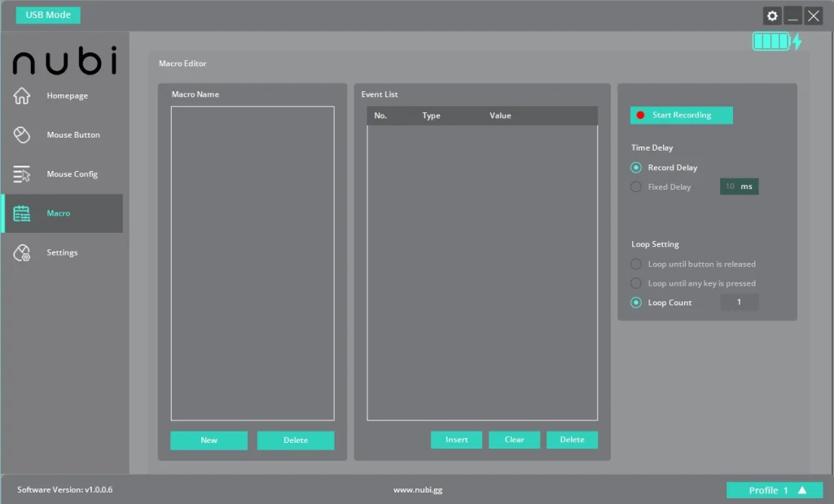The height and width of the screenshot is (504, 834).
Task: Click the Mouse Config icon in sidebar
Action: pyautogui.click(x=22, y=174)
